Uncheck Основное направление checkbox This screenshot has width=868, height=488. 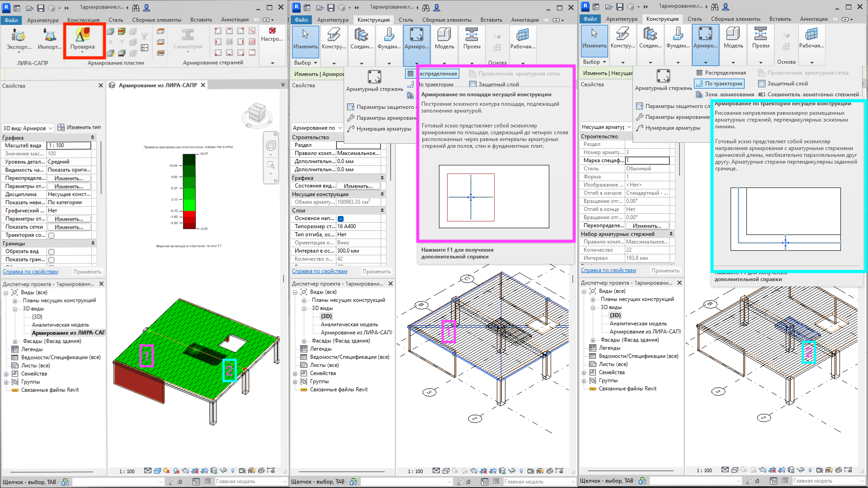[x=340, y=219]
